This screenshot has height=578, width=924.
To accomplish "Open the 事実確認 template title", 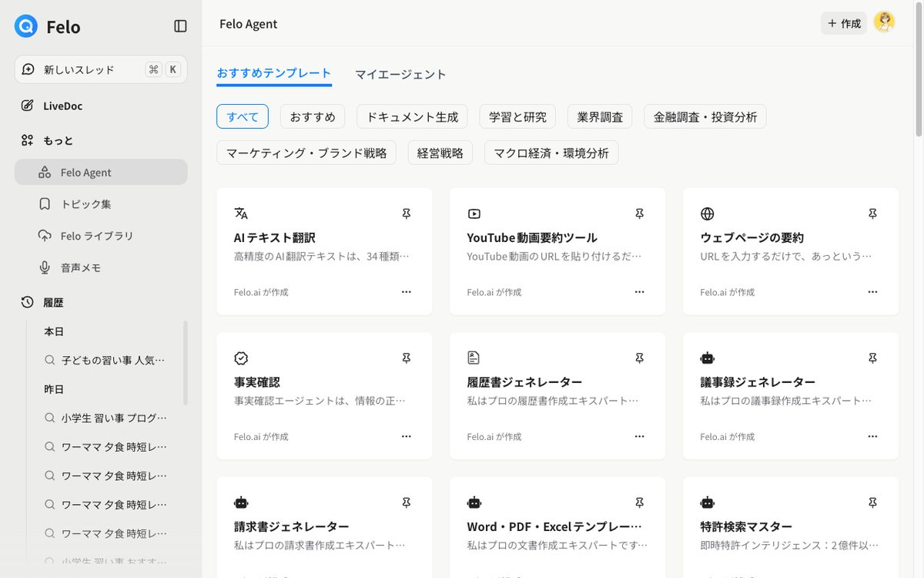I will point(257,382).
